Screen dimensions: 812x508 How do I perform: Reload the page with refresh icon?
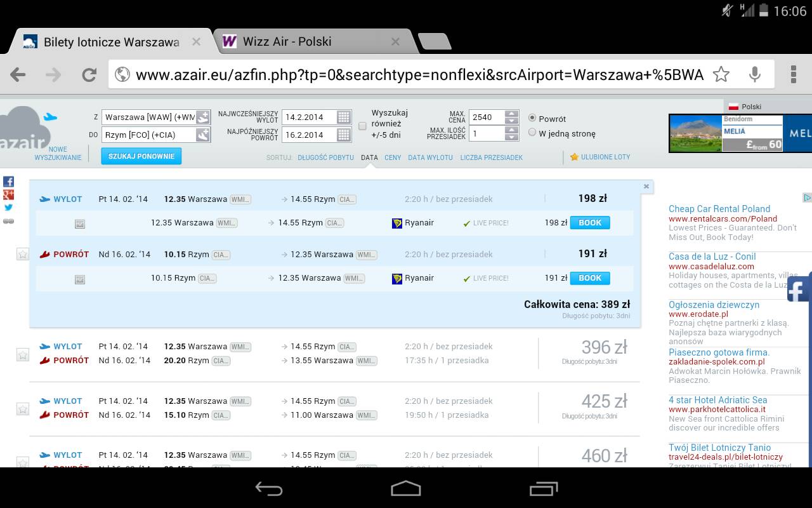tap(89, 75)
